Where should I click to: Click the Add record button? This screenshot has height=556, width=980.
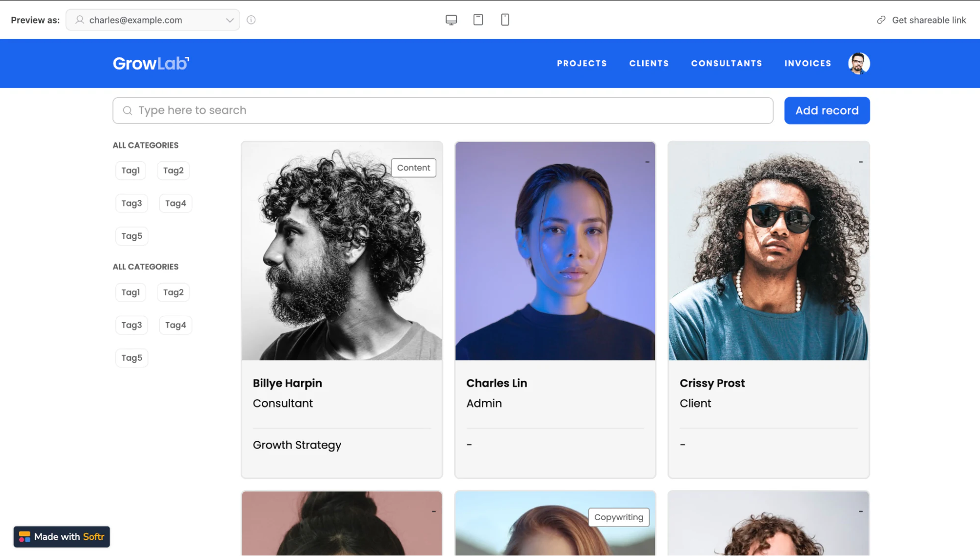[827, 110]
